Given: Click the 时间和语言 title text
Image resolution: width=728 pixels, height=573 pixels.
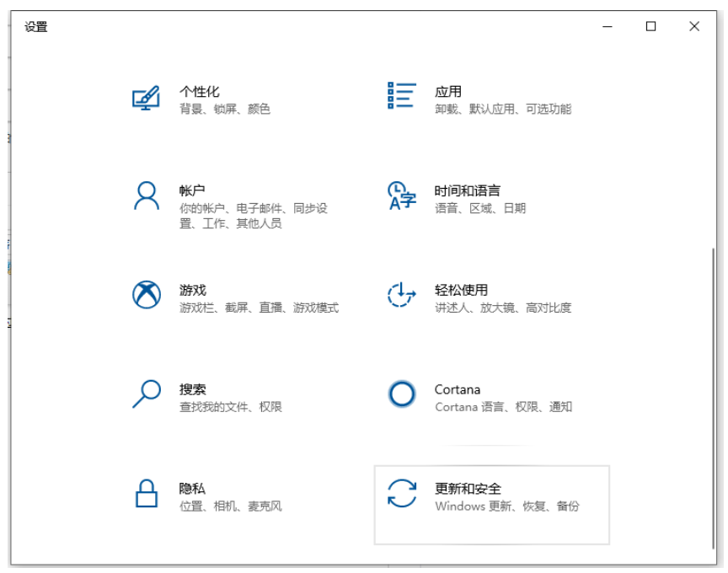Looking at the screenshot, I should tap(467, 190).
